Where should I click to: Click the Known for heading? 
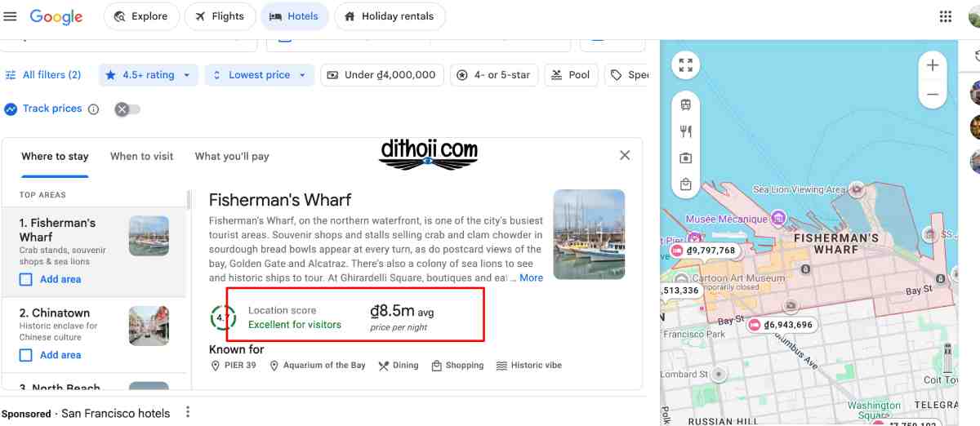(x=237, y=350)
